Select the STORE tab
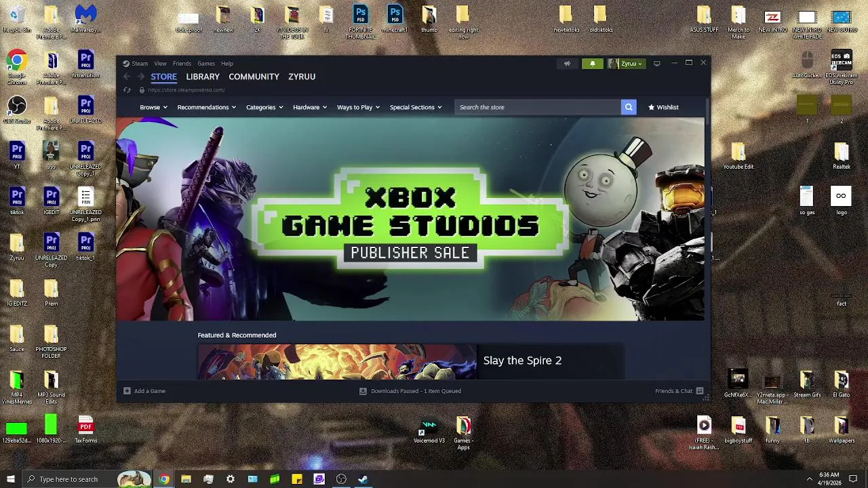The height and width of the screenshot is (488, 868). (x=163, y=77)
